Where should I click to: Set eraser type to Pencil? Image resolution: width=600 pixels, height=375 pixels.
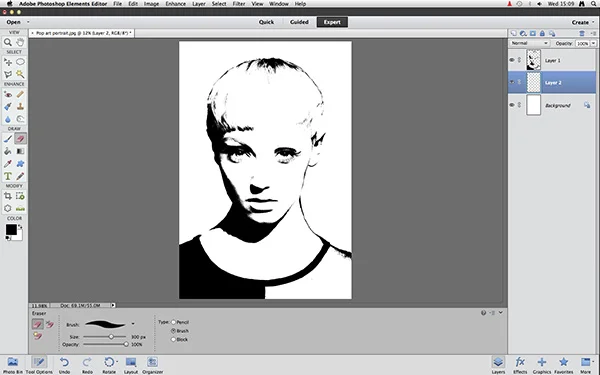pyautogui.click(x=173, y=322)
